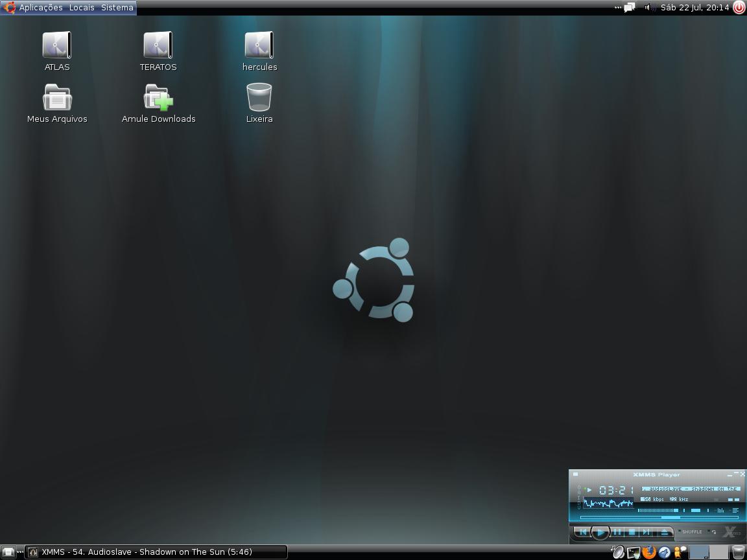The width and height of the screenshot is (747, 560).
Task: Click the XMMS eject open-file button
Action: [x=665, y=532]
